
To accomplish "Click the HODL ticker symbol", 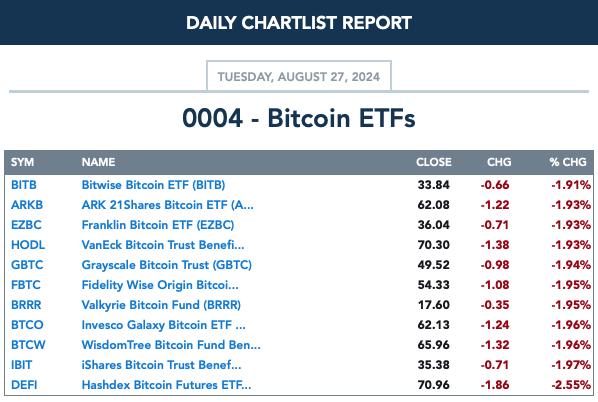I will (28, 245).
